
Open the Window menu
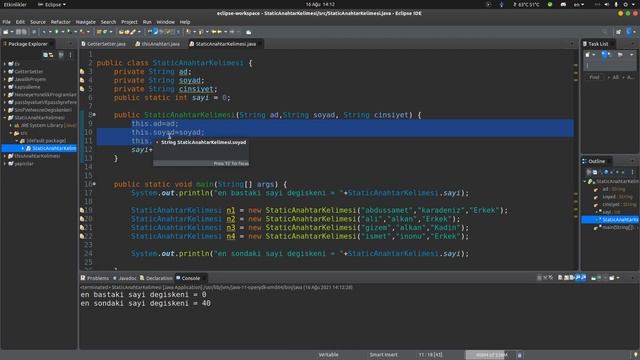click(x=166, y=22)
